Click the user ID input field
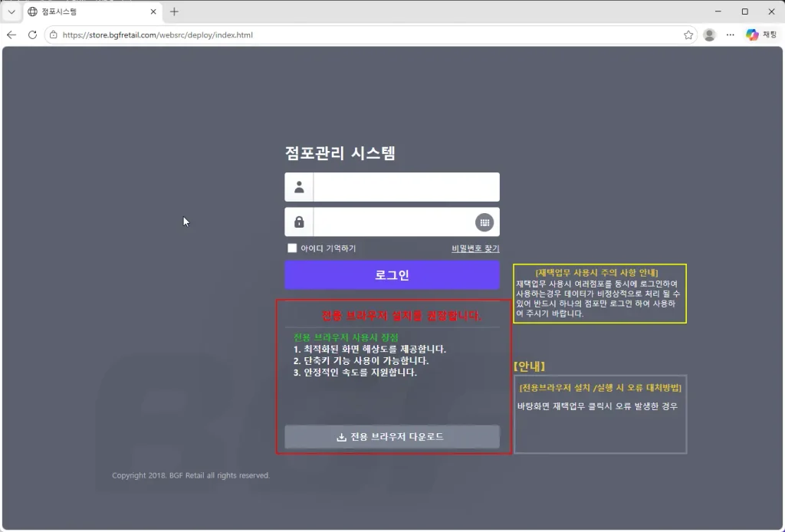785x532 pixels. tap(406, 187)
